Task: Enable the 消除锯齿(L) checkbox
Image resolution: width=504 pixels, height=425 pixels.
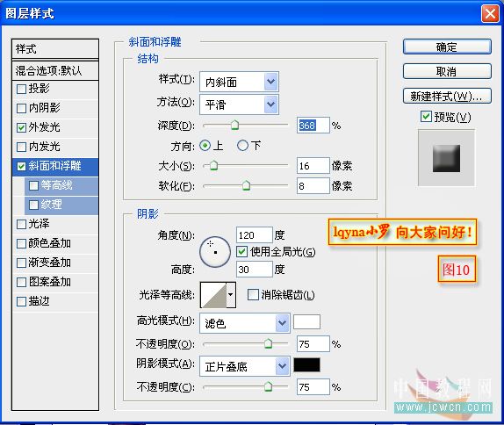Action: point(253,294)
